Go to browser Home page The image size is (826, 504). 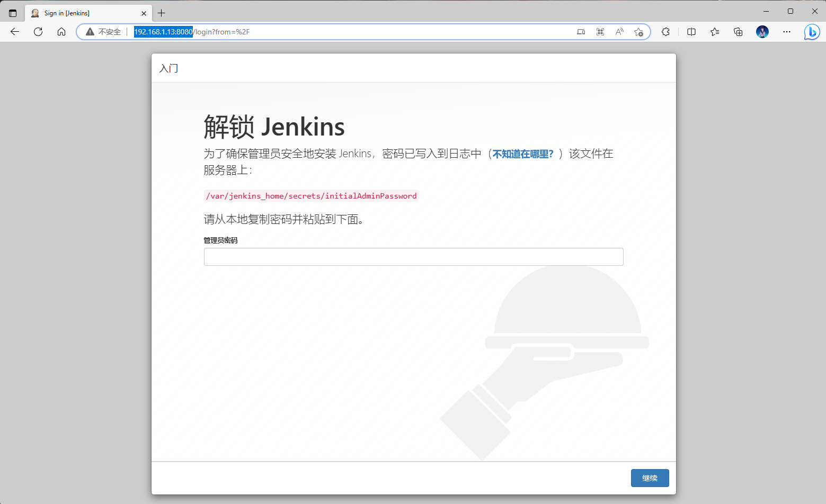[61, 32]
